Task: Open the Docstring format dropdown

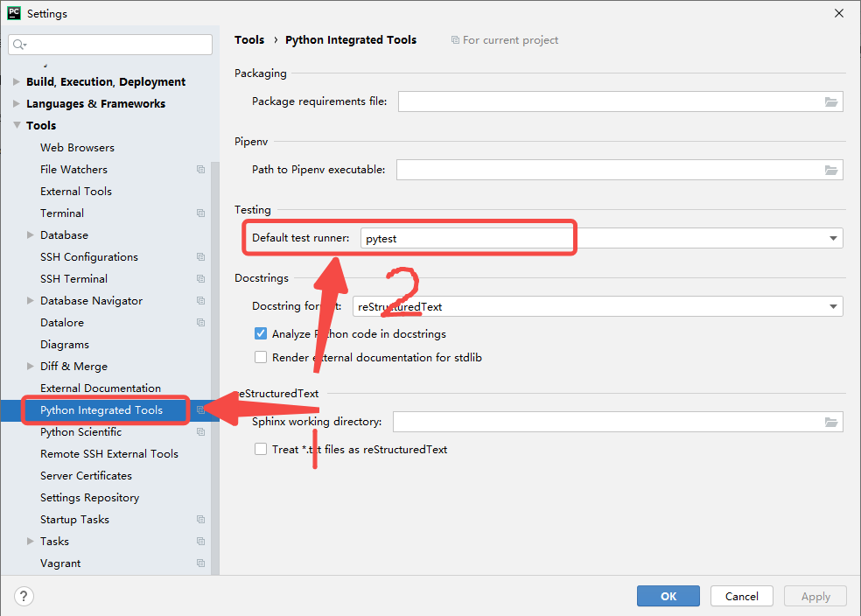Action: coord(832,306)
